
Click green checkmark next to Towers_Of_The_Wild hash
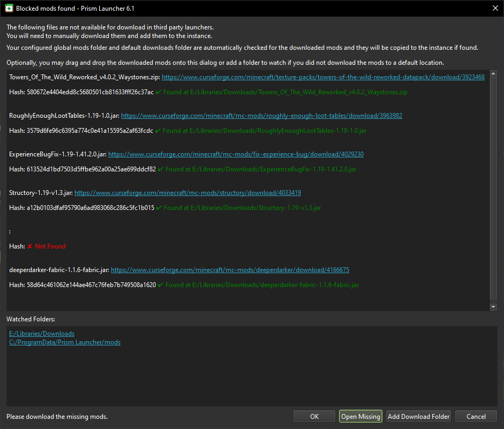coord(158,92)
